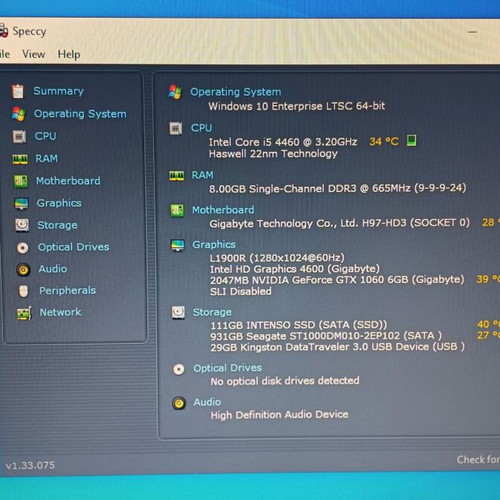Select Summary in the sidebar

(59, 91)
